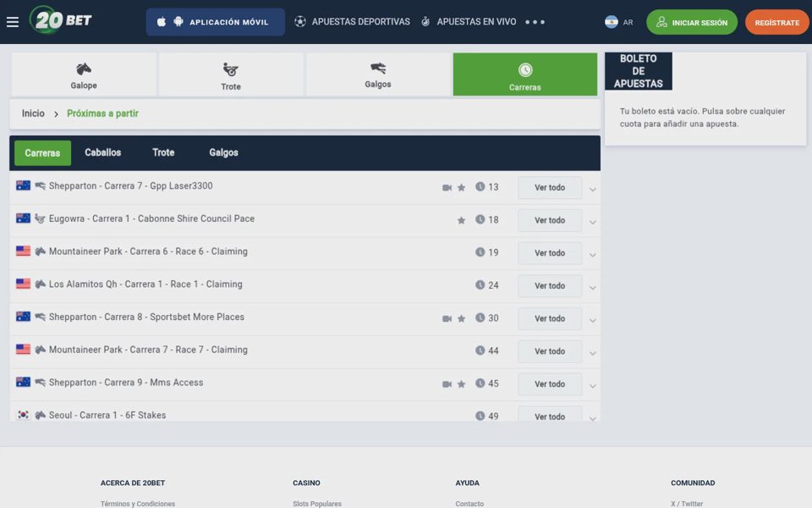
Task: Click video camera icon for Shepparton Carrera 9
Action: point(447,384)
